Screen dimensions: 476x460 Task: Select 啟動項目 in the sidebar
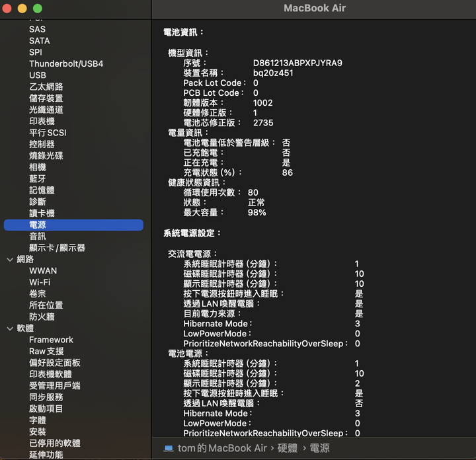pyautogui.click(x=46, y=409)
